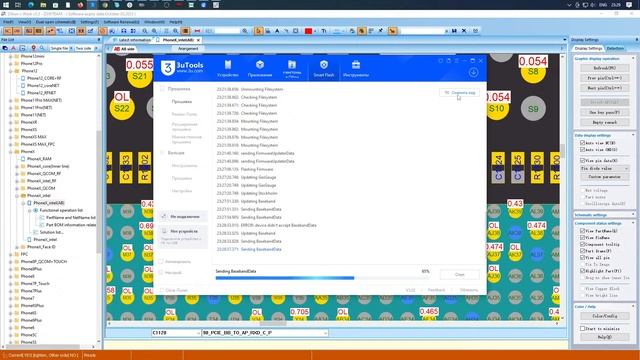Open the 3uTools ringtones and wallpapers icon
This screenshot has height=360, width=640.
(x=292, y=64)
